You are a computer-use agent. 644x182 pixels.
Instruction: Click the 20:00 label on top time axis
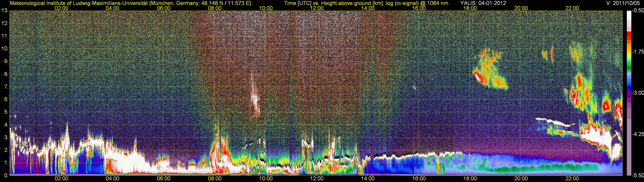pyautogui.click(x=521, y=8)
